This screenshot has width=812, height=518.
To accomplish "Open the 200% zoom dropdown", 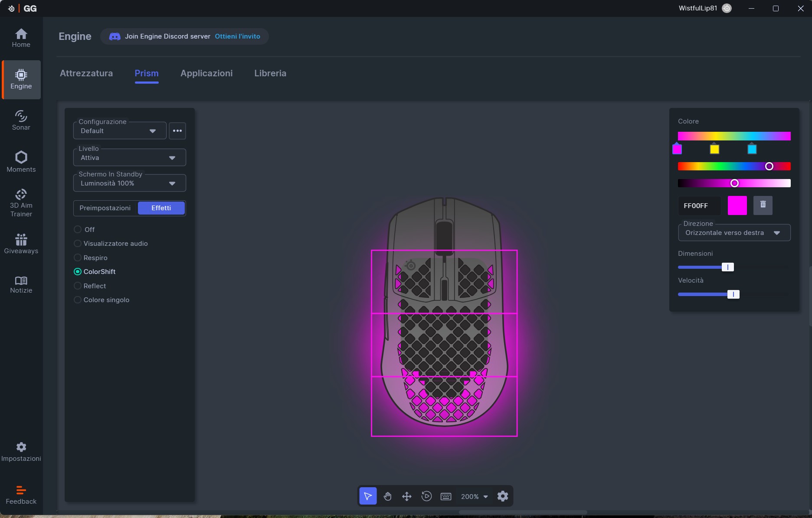I will tap(475, 497).
